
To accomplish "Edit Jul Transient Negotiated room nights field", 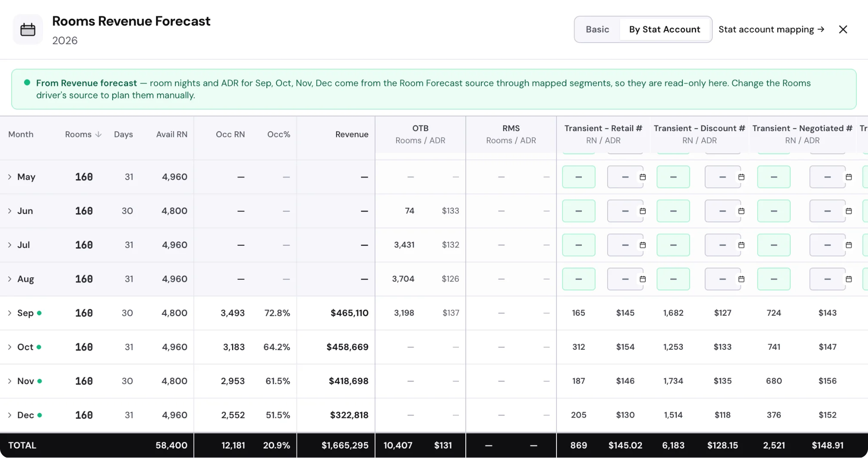I will click(774, 245).
